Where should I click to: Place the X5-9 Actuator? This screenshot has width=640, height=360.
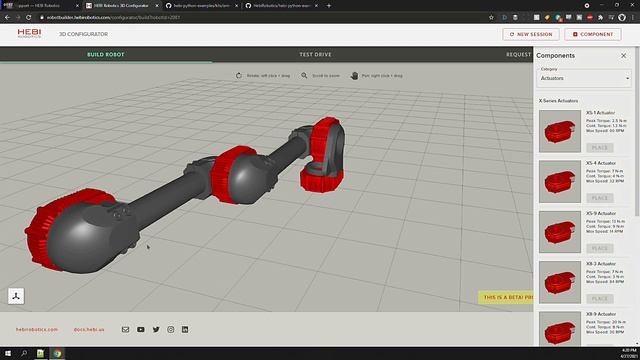click(600, 248)
